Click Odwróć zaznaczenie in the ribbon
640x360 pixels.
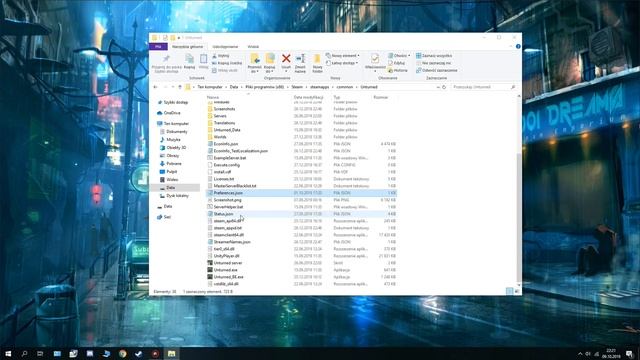(x=436, y=70)
